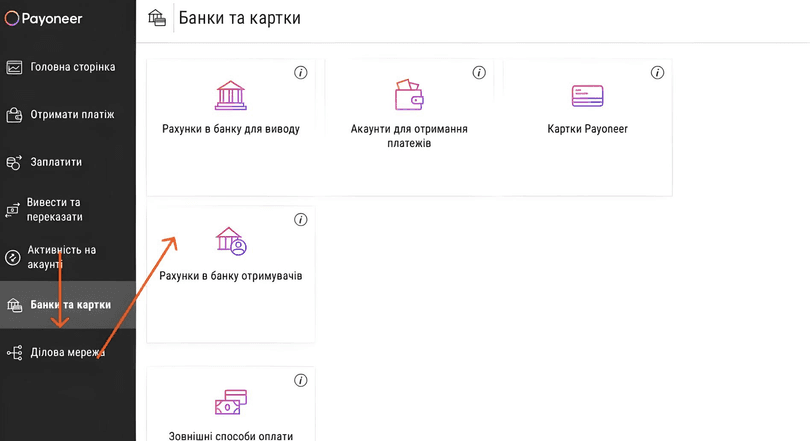Open Картки Payoneer tile
This screenshot has height=441, width=810.
pyautogui.click(x=587, y=129)
